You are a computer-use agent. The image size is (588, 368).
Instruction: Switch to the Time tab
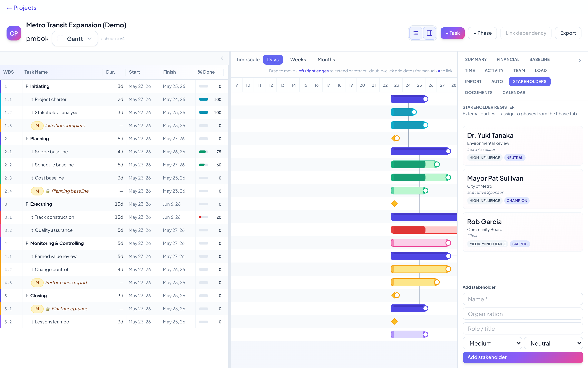[470, 70]
